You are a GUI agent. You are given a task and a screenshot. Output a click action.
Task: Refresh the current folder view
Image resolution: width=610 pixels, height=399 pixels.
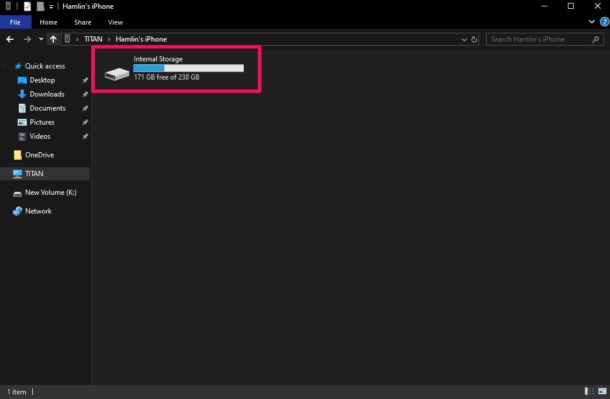pos(474,39)
